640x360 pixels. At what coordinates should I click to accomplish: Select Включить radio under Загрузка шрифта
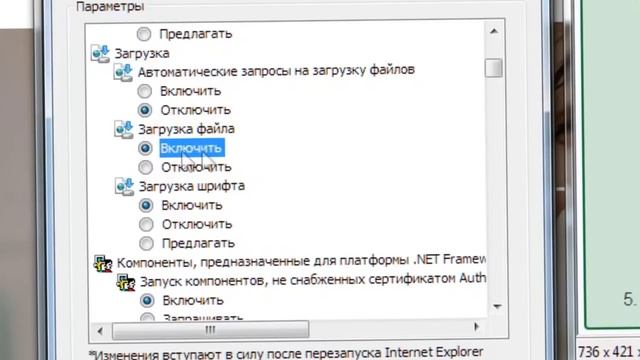[x=146, y=205]
